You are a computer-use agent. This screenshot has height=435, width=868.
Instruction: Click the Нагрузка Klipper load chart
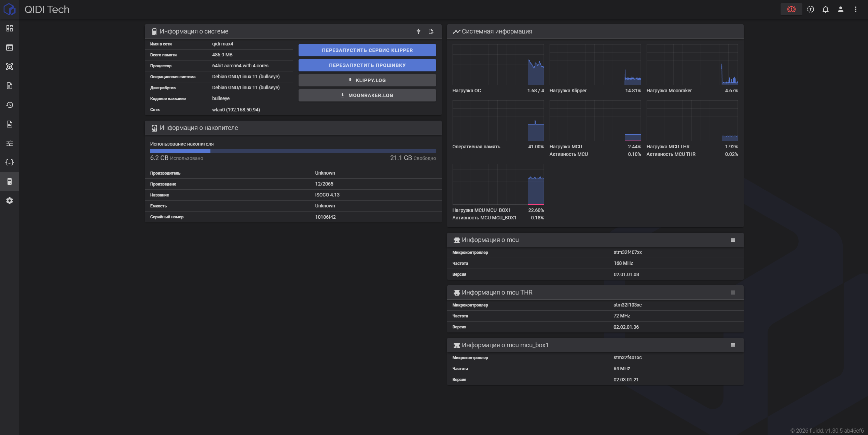point(595,65)
